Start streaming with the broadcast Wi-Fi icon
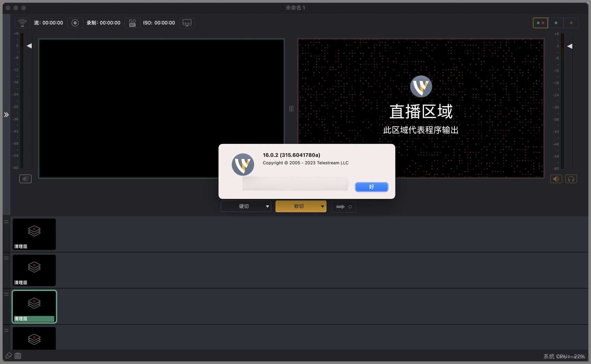 coord(22,23)
